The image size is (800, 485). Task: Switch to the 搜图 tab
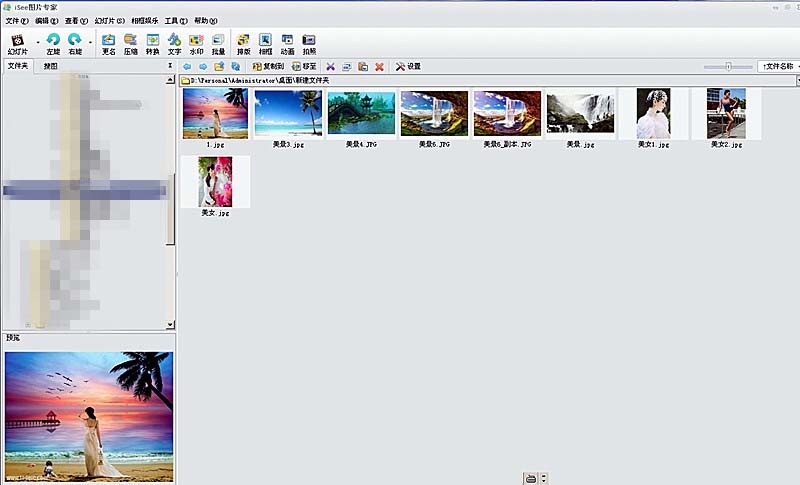click(50, 66)
